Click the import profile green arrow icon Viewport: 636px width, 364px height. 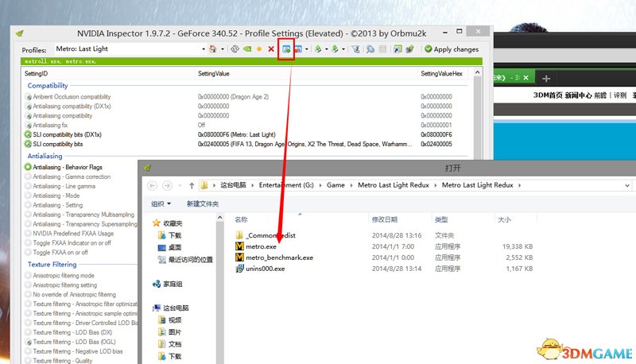(335, 49)
